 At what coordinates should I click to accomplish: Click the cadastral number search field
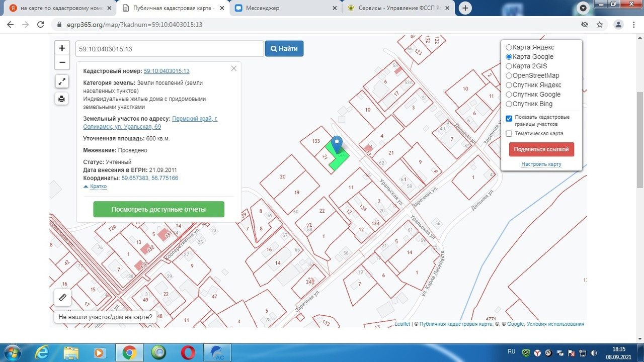point(170,49)
